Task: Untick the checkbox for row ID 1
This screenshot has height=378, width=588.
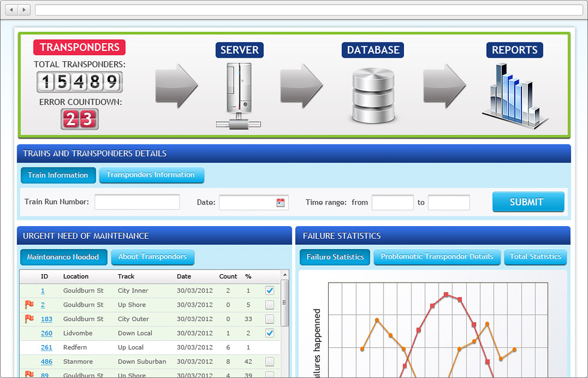Action: pyautogui.click(x=269, y=290)
